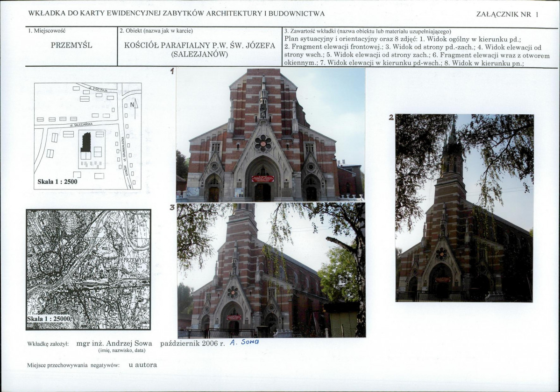Select the church tower photo numbered 2

pos(464,208)
